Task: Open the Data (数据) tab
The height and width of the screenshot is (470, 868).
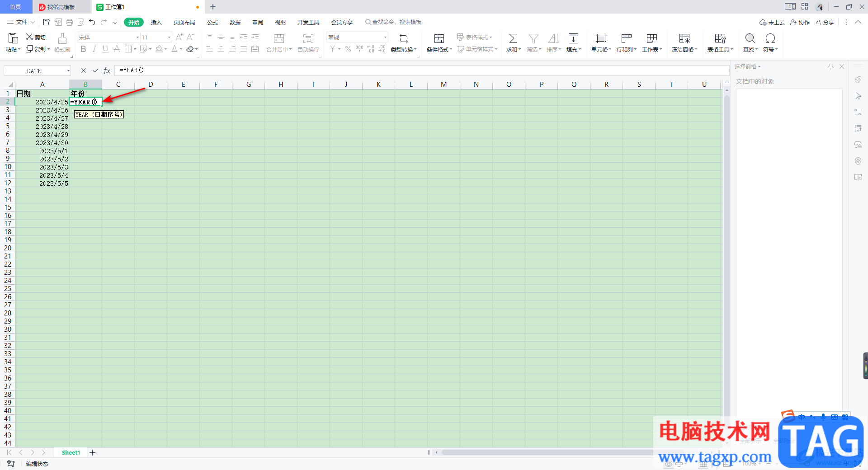Action: 235,22
